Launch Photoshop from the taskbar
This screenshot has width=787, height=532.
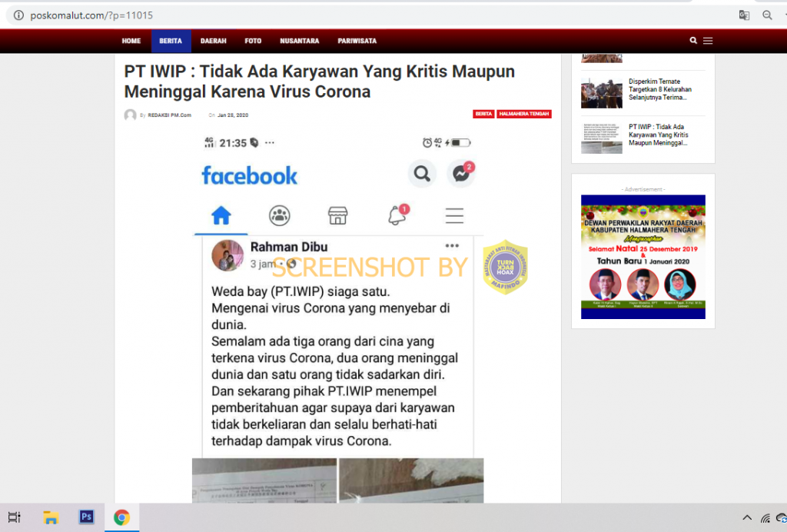point(86,517)
